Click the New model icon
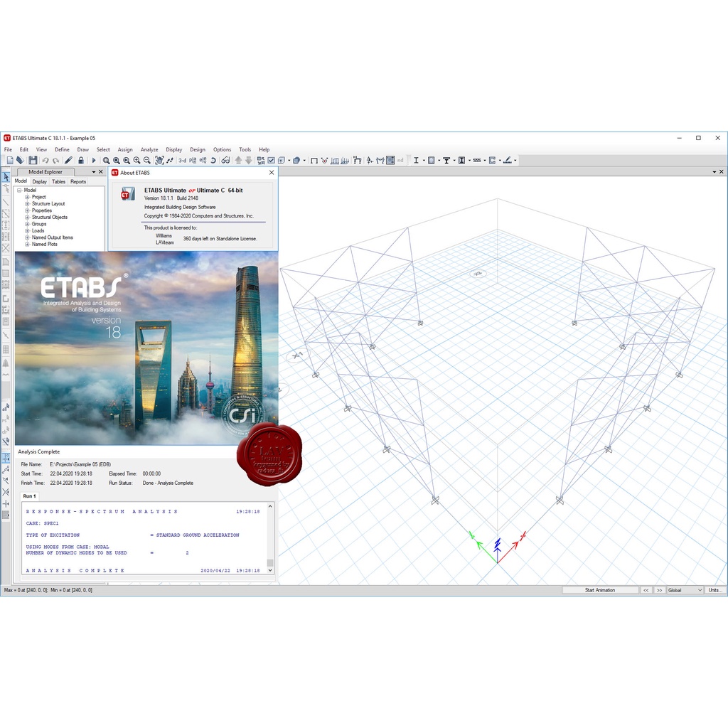 point(9,161)
